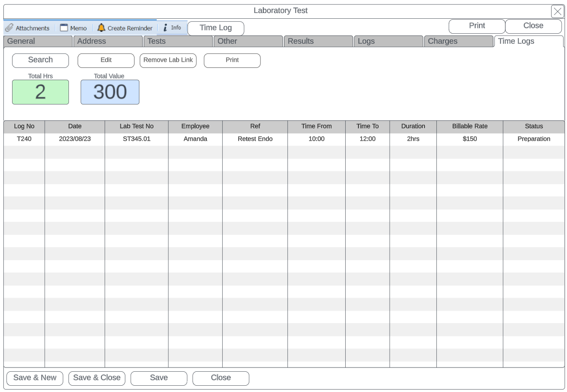This screenshot has height=392, width=567.
Task: Click the header Close button next to Print
Action: click(533, 26)
